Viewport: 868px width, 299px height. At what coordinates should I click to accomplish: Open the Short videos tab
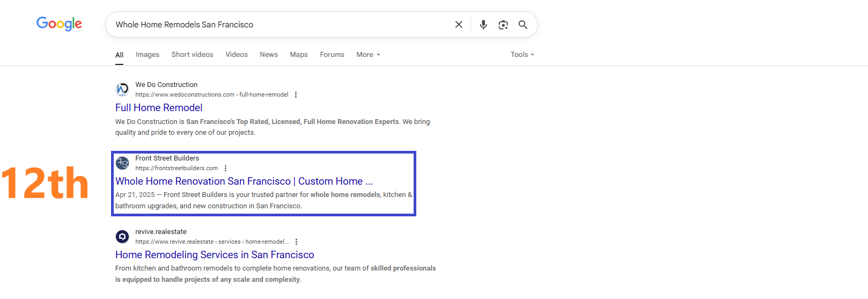tap(193, 55)
